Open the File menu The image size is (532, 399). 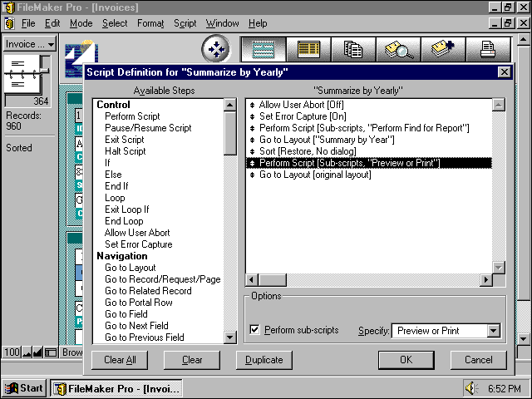(27, 23)
